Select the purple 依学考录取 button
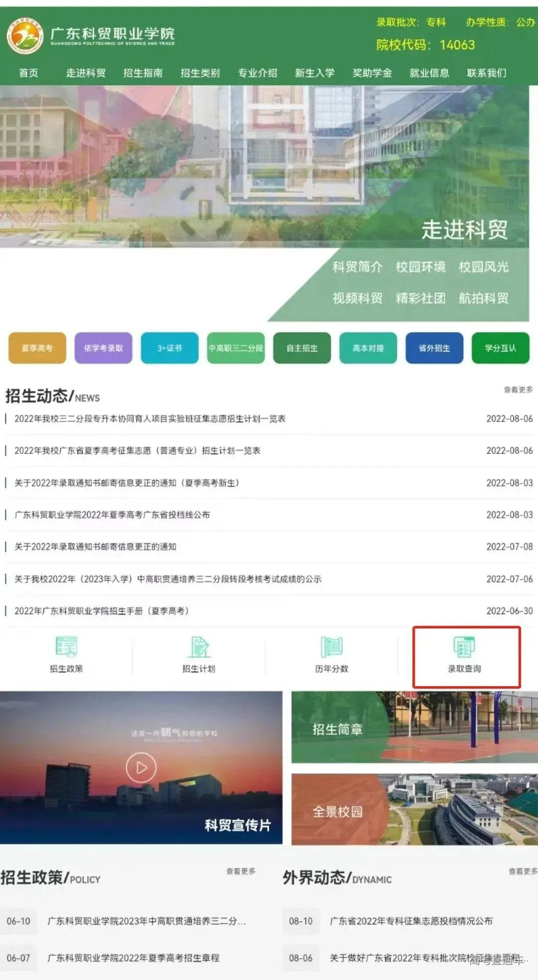Viewport: 538px width, 980px height. [x=104, y=348]
